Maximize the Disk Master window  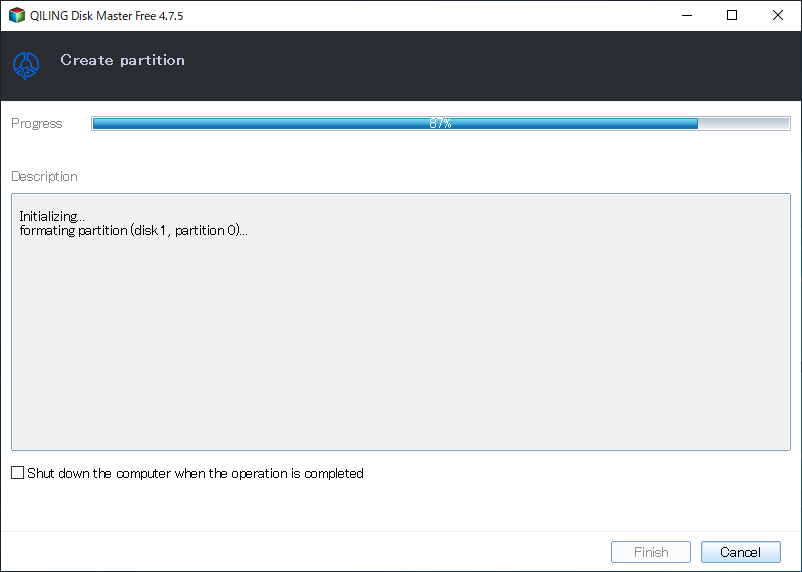(x=732, y=15)
